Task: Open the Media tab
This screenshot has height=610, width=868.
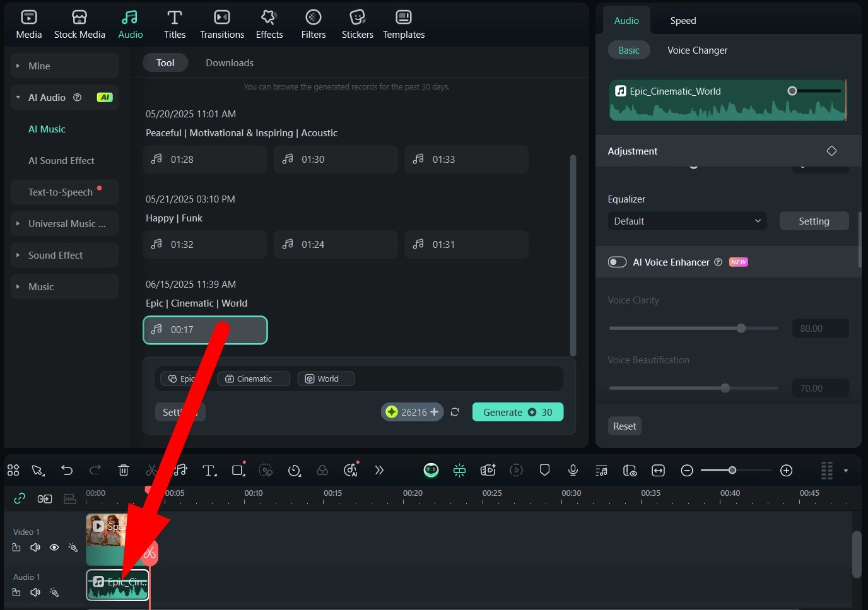Action: [29, 25]
